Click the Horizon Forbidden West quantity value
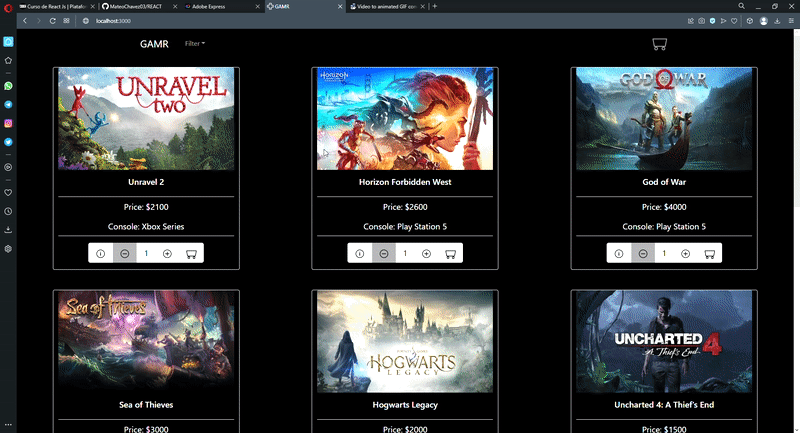Screen dimensions: 800x433 pos(405,253)
